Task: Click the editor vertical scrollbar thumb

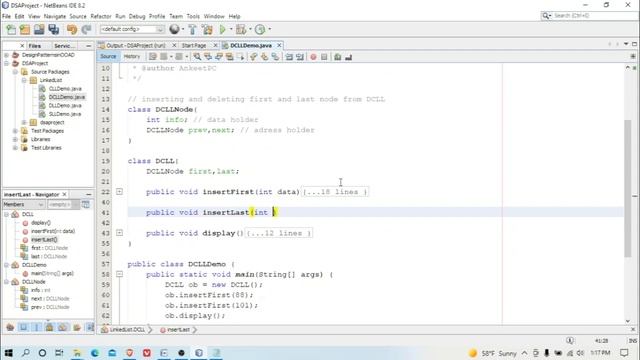Action: [x=627, y=189]
